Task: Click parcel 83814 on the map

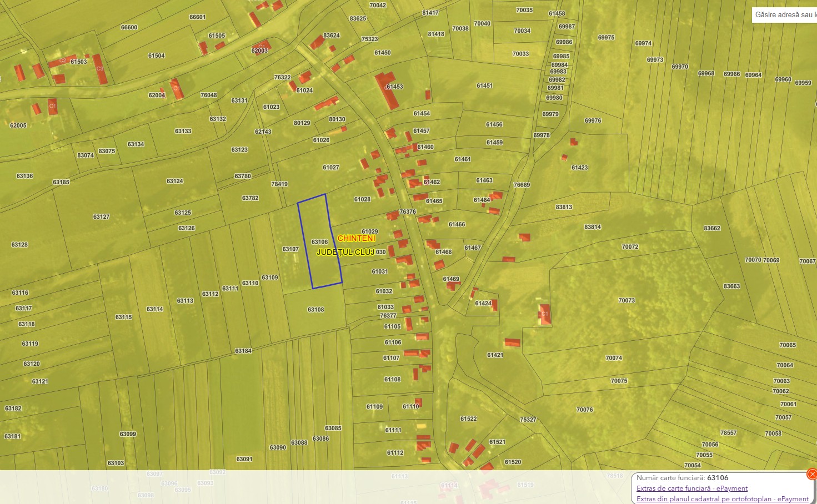Action: (x=593, y=227)
